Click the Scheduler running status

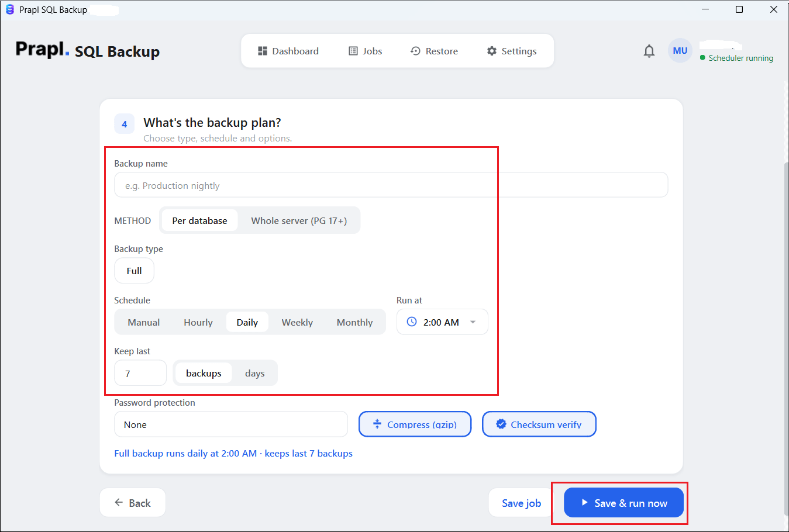click(x=736, y=58)
